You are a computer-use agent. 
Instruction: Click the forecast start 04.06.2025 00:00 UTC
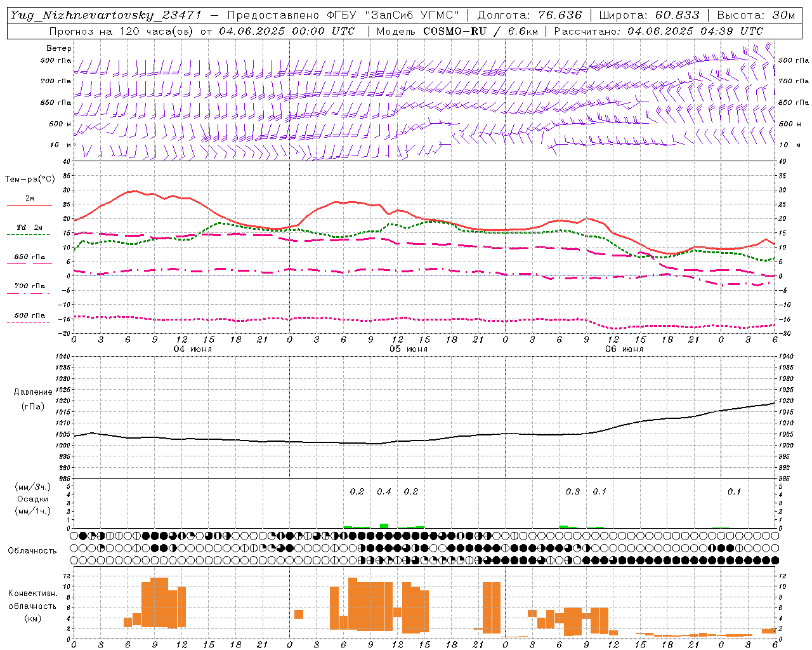[287, 31]
